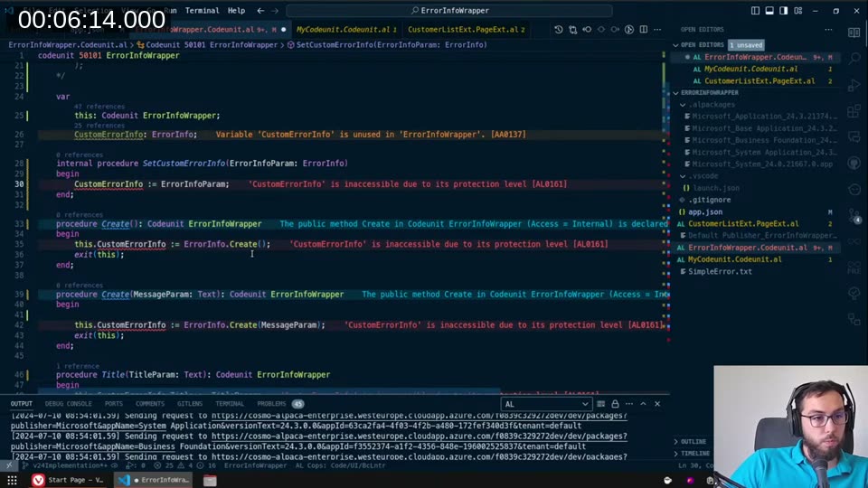Click the run and debug icon in editor toolbar
Viewport: 868px width, 488px height.
click(629, 29)
